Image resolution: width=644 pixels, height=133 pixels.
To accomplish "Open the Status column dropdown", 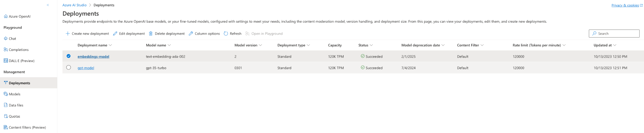I will [371, 45].
